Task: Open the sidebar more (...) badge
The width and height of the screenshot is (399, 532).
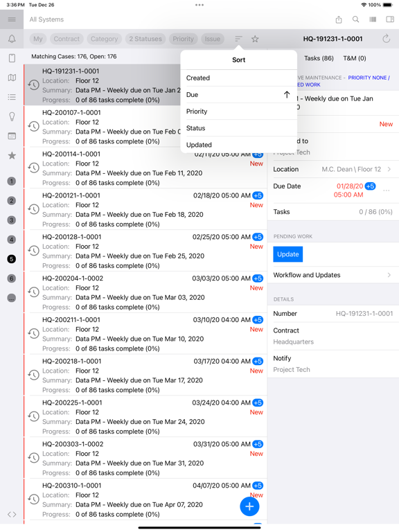Action: click(x=12, y=298)
